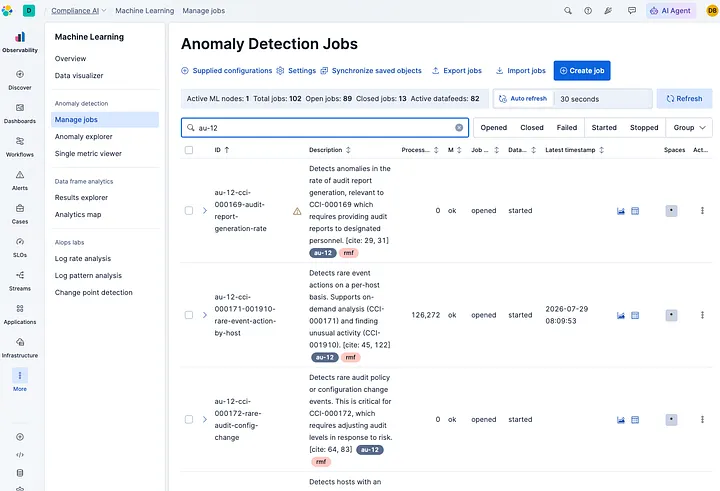Filter jobs by Opened state

tap(494, 128)
